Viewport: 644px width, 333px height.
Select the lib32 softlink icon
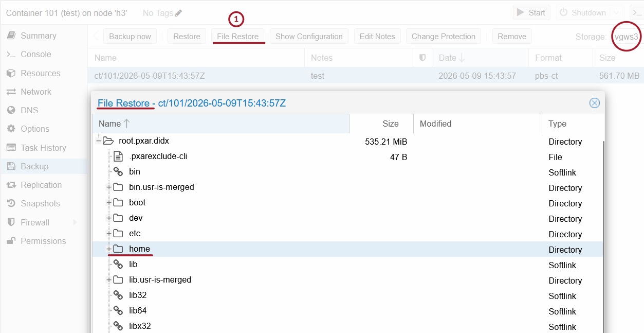click(118, 295)
